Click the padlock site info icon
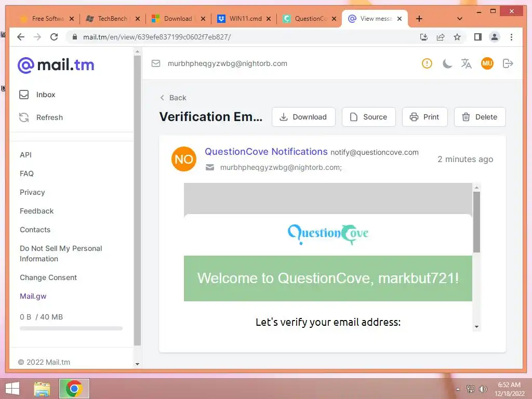532x399 pixels. point(75,37)
